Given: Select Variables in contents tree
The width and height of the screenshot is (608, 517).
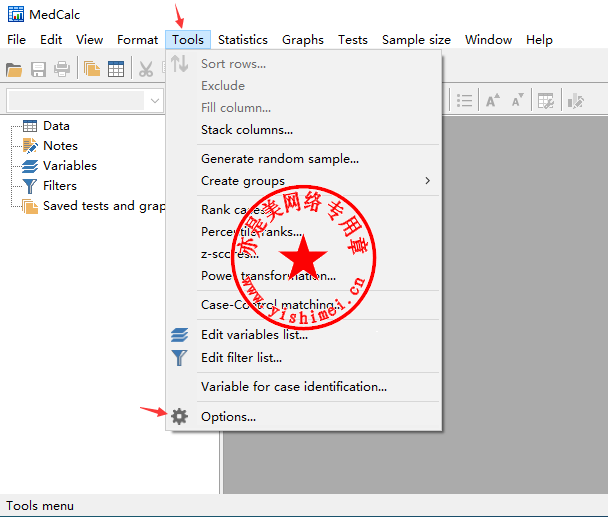Looking at the screenshot, I should tap(70, 166).
